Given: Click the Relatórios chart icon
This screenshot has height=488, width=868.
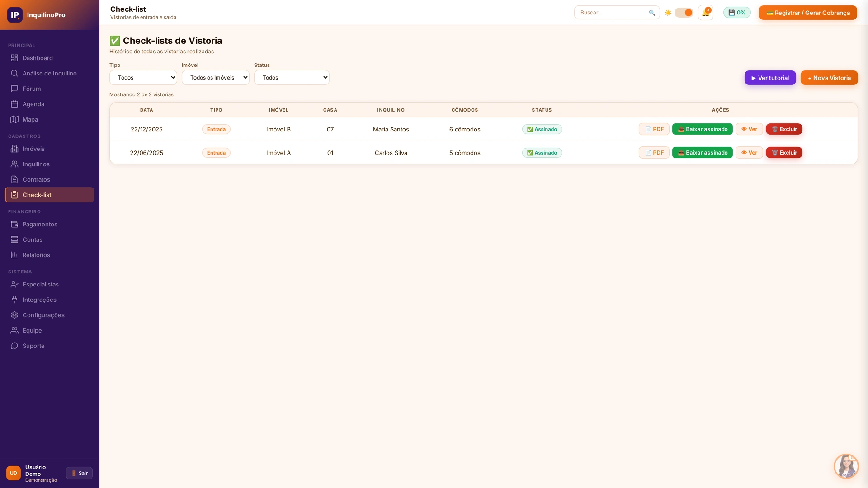Looking at the screenshot, I should 14,255.
